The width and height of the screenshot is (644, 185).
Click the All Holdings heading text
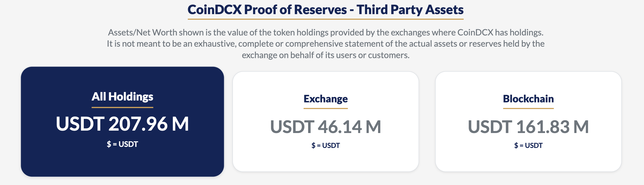pyautogui.click(x=122, y=97)
